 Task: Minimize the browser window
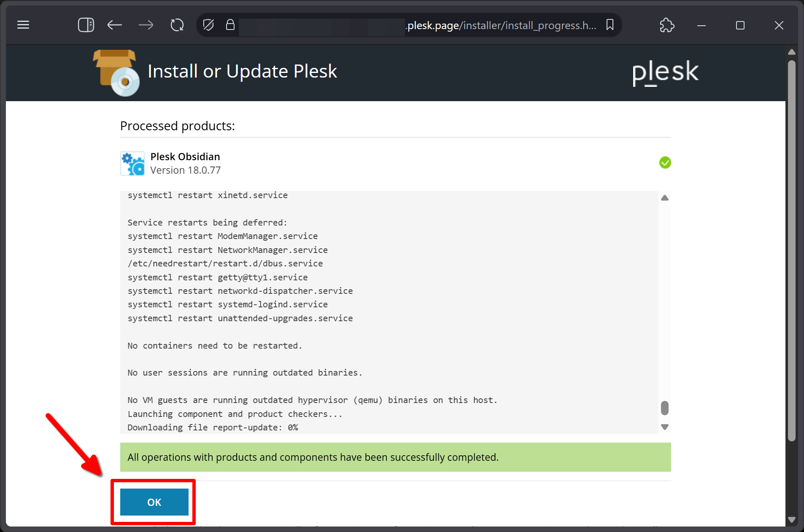(701, 25)
